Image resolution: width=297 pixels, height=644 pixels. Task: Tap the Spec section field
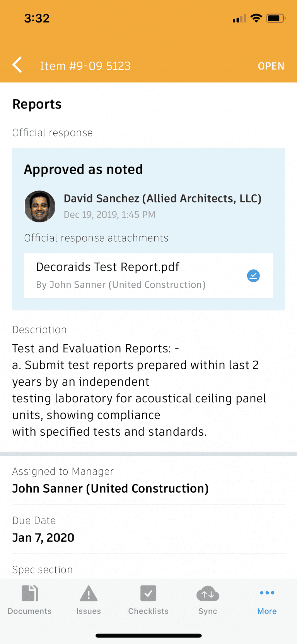coord(43,570)
